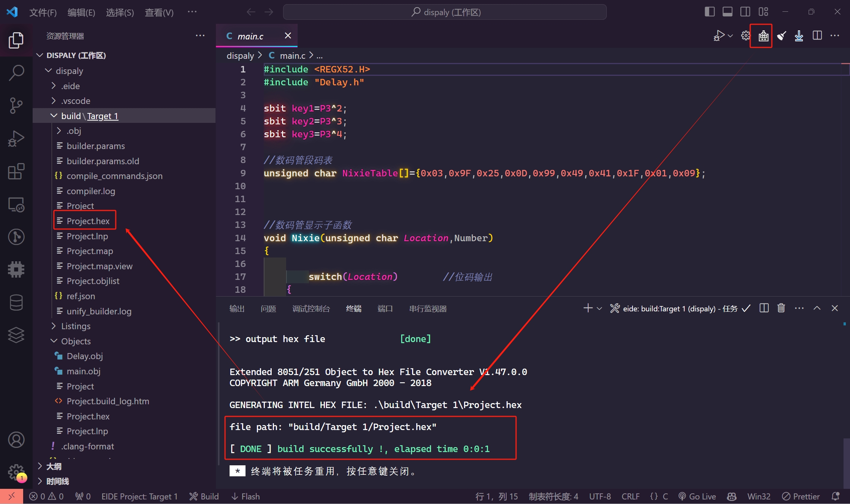850x504 pixels.
Task: Click Go Live in the status bar
Action: [697, 496]
